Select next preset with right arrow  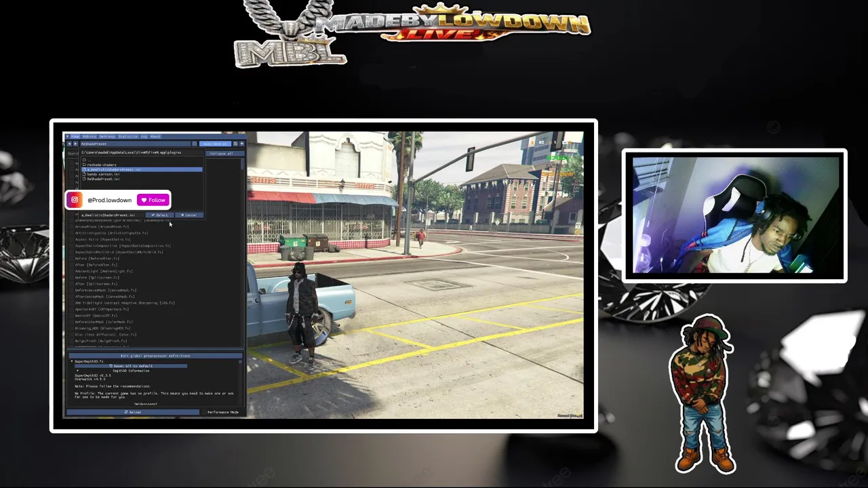(x=75, y=144)
